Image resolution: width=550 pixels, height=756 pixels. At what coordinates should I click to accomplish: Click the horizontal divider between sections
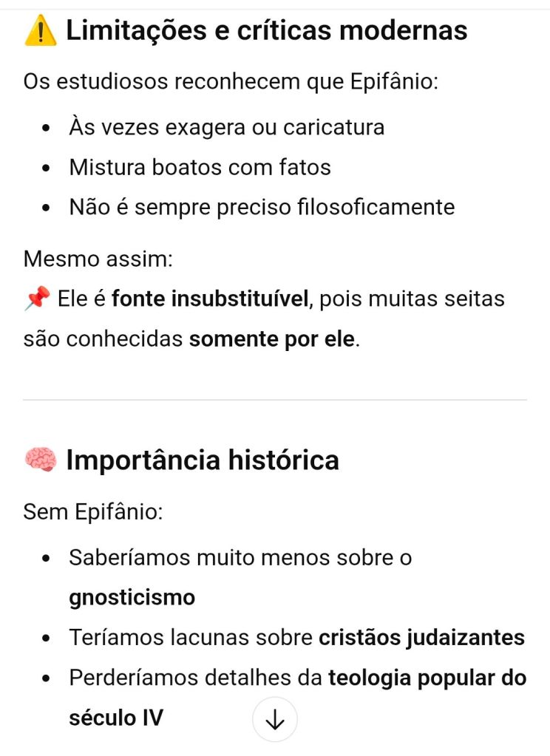(275, 400)
